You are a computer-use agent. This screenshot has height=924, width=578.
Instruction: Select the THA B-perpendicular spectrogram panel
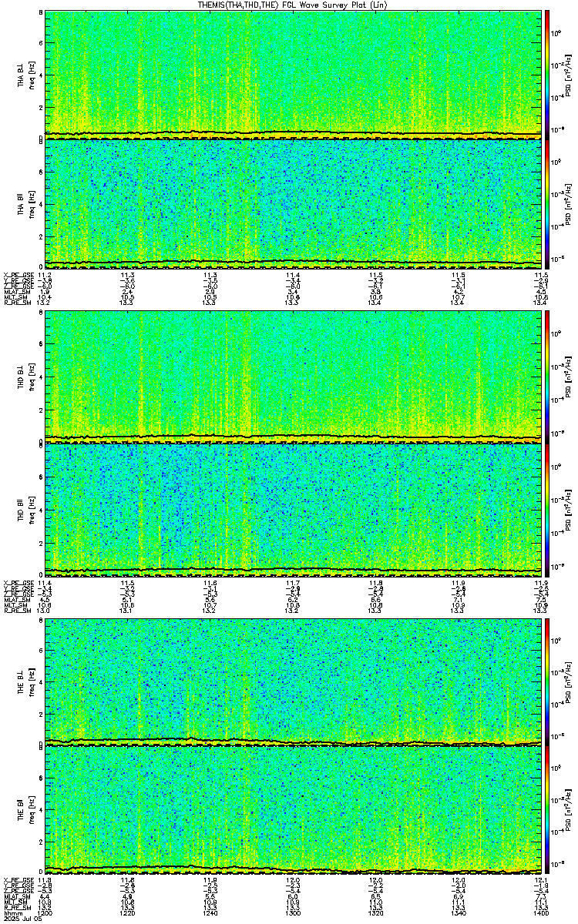click(293, 75)
